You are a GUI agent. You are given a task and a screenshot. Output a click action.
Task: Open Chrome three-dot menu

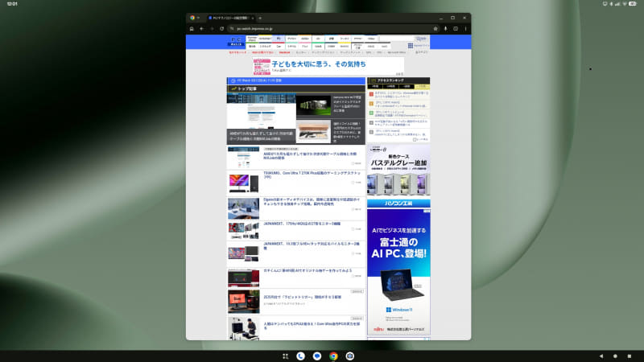click(x=465, y=29)
